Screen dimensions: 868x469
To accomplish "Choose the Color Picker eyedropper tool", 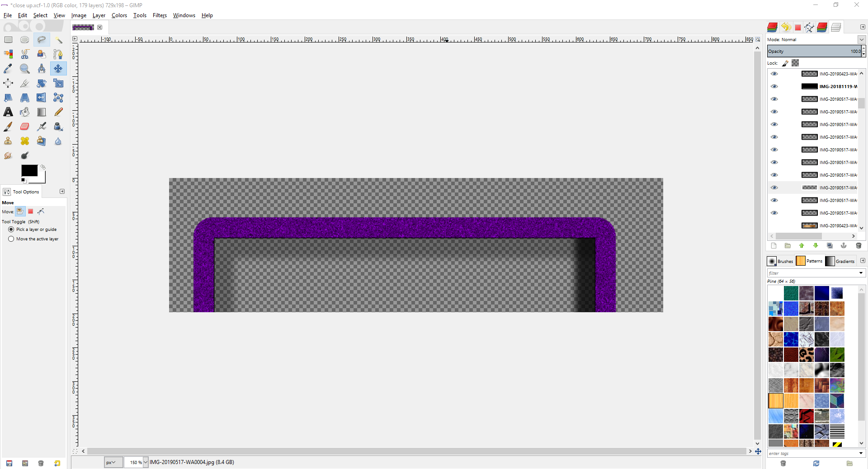I will coord(8,69).
